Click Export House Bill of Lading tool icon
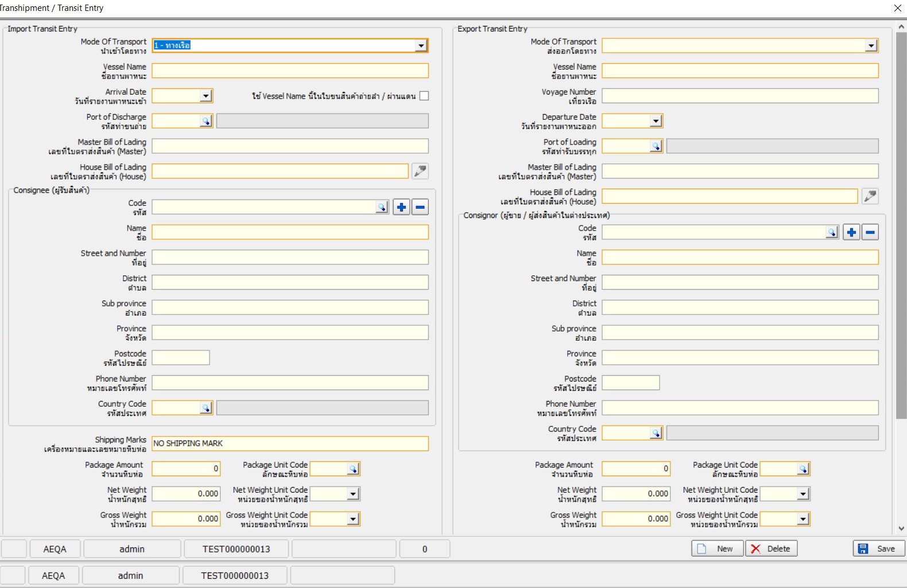The height and width of the screenshot is (588, 907). (x=870, y=196)
